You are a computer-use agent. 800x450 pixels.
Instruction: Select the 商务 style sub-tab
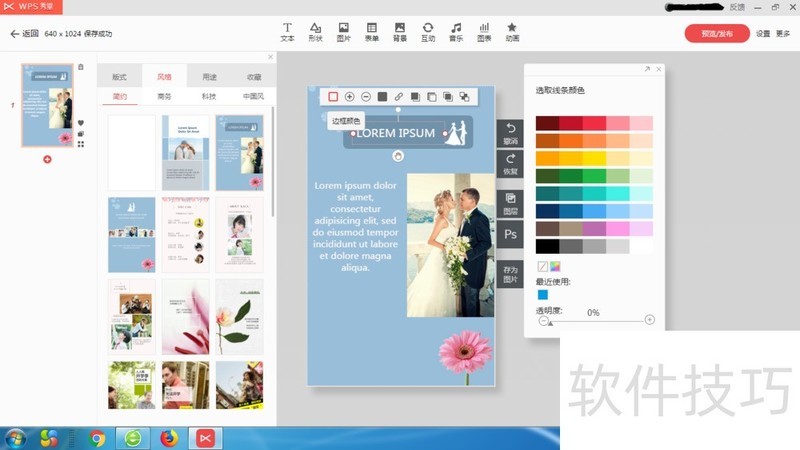click(164, 96)
